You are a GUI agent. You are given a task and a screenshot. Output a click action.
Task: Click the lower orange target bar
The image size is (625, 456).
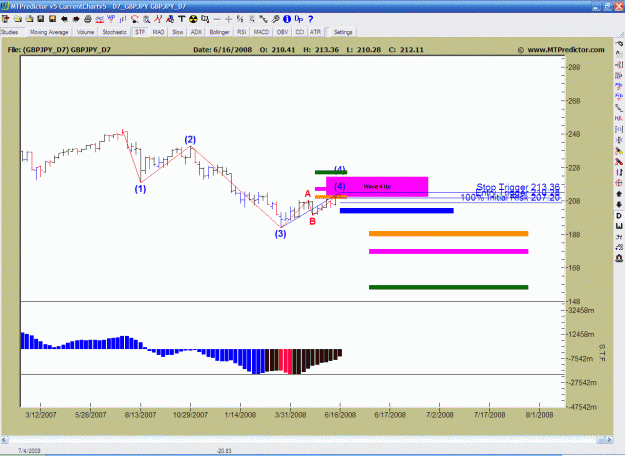(x=448, y=234)
